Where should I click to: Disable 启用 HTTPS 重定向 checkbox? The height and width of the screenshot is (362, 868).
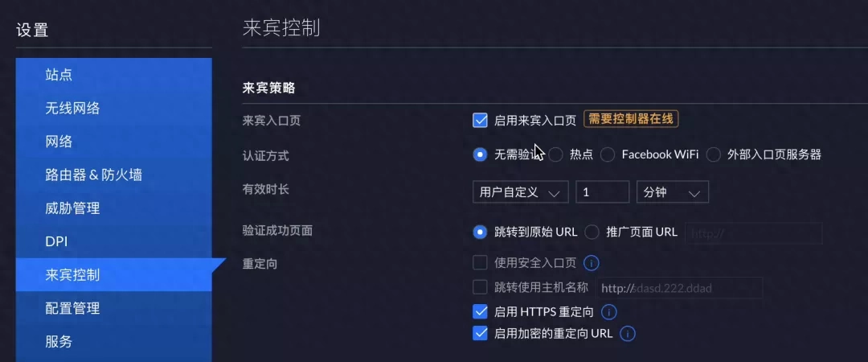coord(480,312)
